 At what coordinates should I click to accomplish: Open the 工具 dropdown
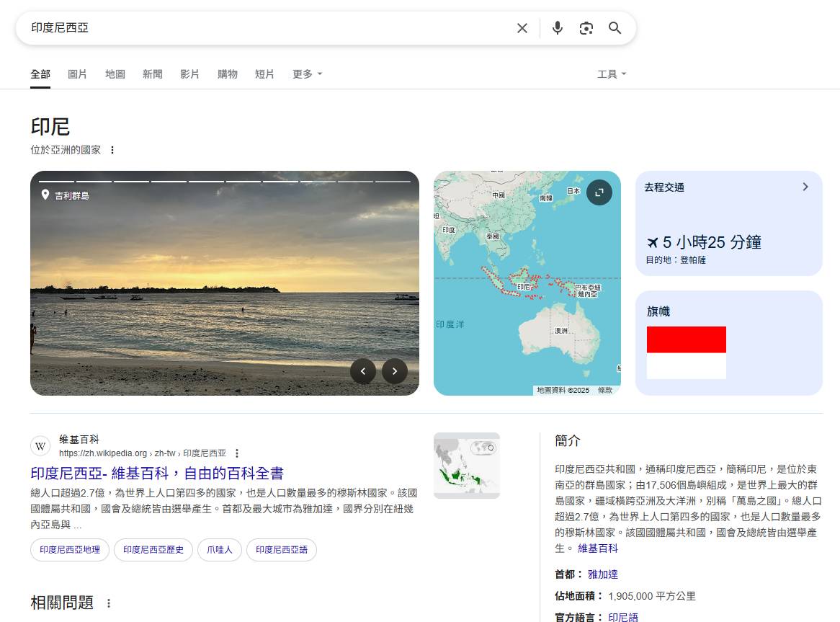pyautogui.click(x=612, y=74)
